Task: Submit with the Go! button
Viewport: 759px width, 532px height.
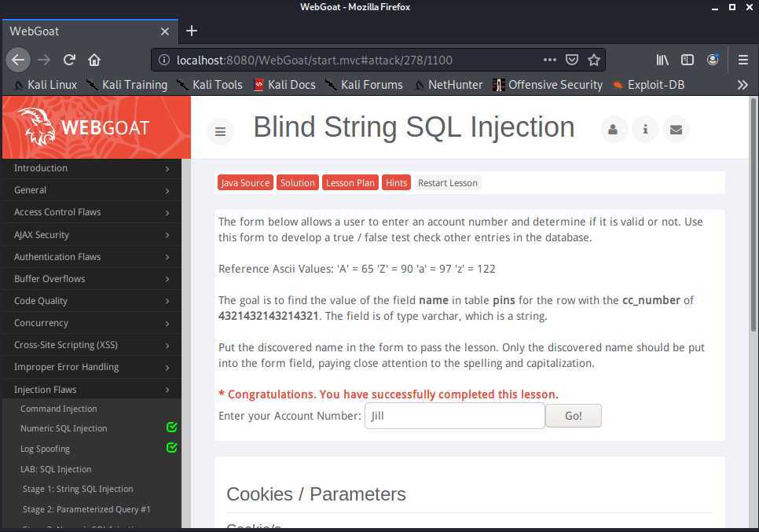Action: pos(574,416)
